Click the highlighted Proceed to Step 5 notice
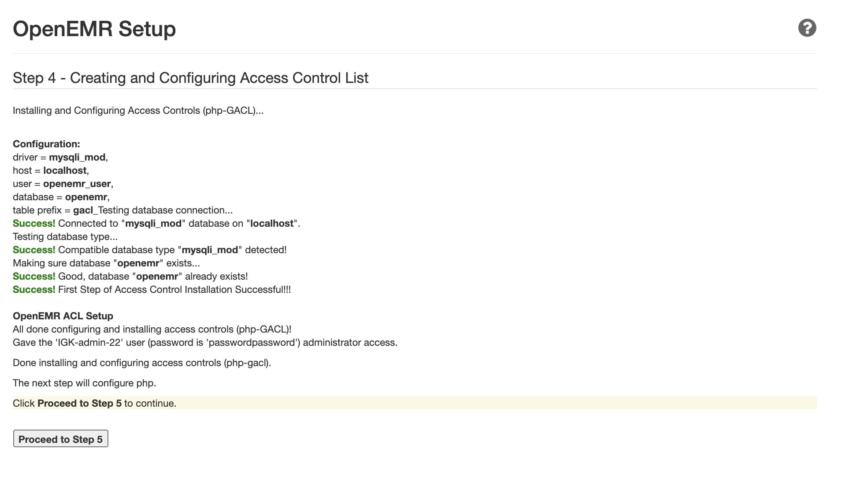Image resolution: width=868 pixels, height=479 pixels. (x=94, y=403)
